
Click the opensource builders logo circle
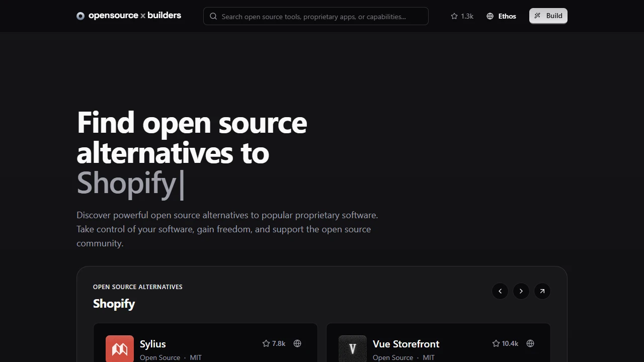80,16
